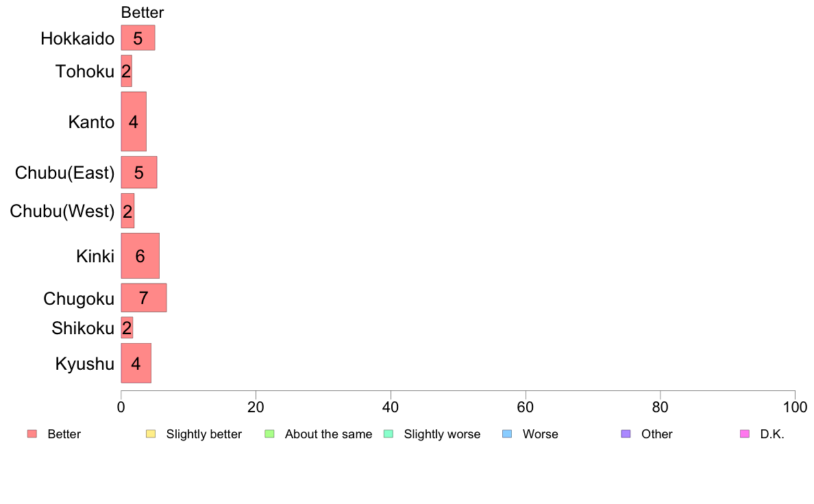The height and width of the screenshot is (504, 814).
Task: Click the Better column header label
Action: coord(143,12)
